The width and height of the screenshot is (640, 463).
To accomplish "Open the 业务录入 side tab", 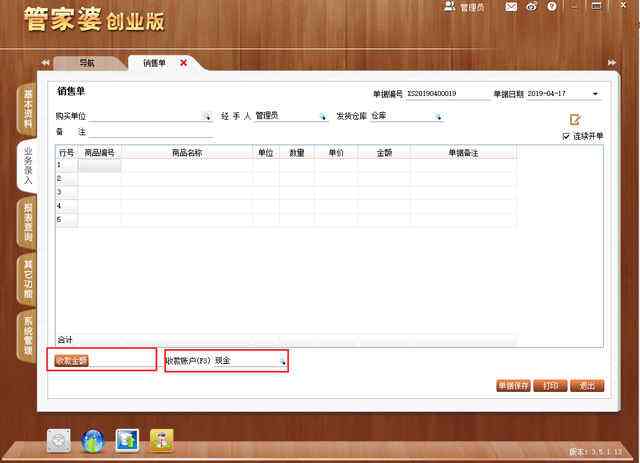I will point(27,166).
